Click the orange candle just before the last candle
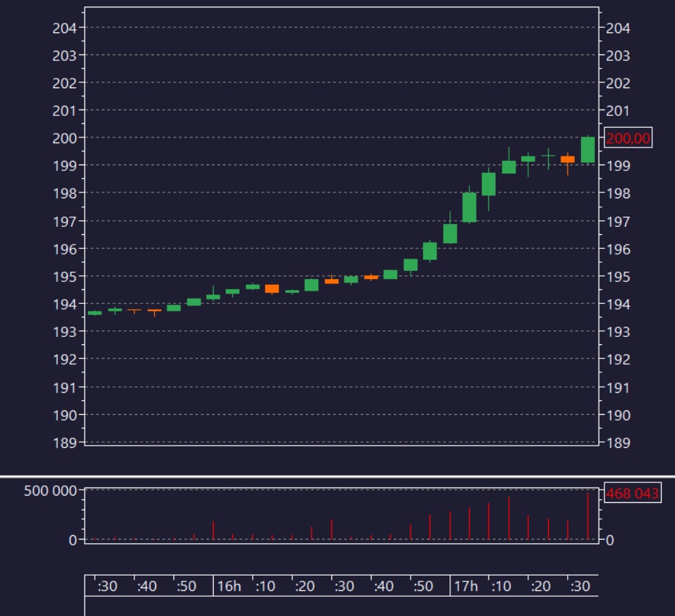 tap(567, 159)
